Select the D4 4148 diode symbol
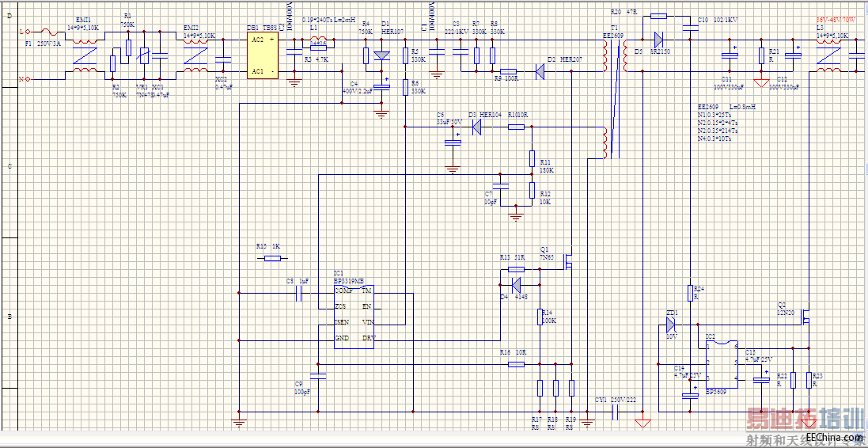 tap(516, 285)
